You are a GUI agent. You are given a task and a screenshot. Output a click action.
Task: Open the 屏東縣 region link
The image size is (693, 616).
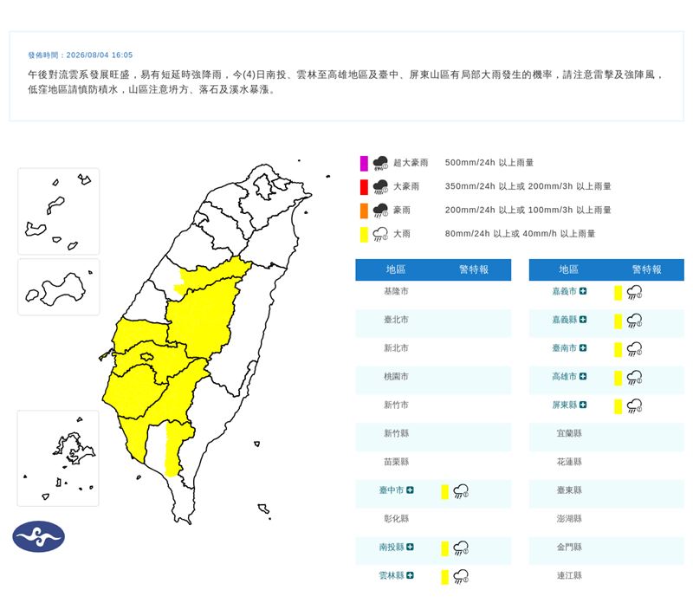(x=565, y=405)
